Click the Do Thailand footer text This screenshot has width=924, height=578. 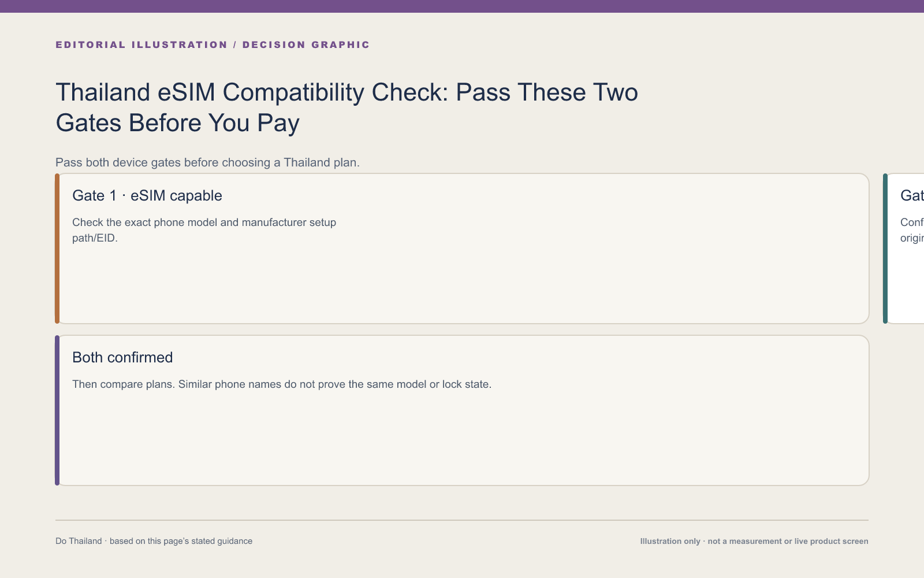pos(154,541)
